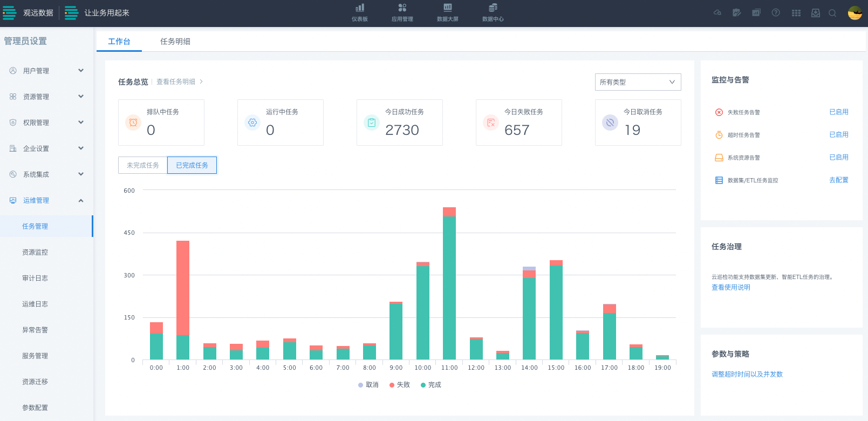The width and height of the screenshot is (868, 421).
Task: Click the 运维管理 monitor icon
Action: tap(13, 200)
